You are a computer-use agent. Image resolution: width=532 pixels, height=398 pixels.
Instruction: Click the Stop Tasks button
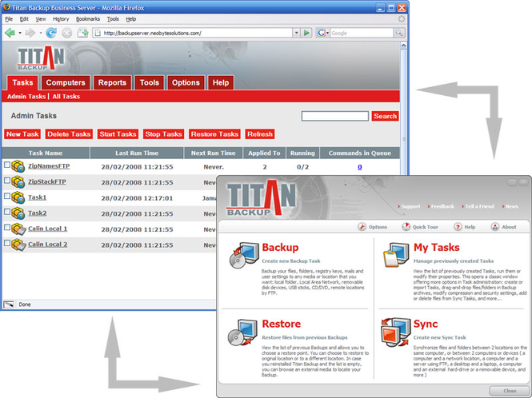[x=163, y=134]
